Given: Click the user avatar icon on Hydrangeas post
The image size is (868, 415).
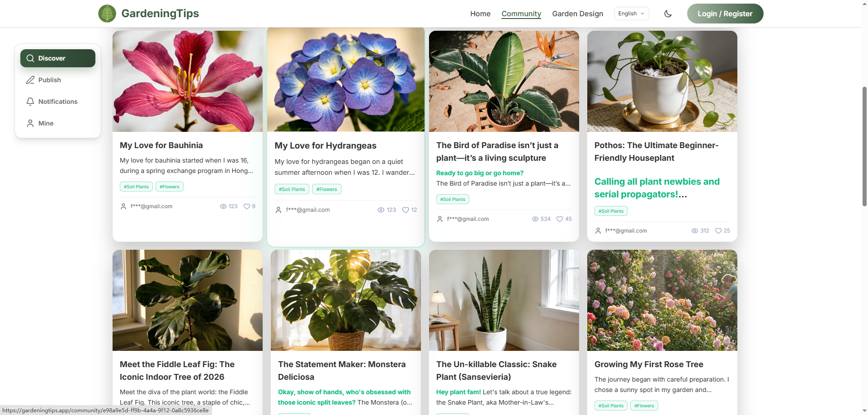Looking at the screenshot, I should click(x=278, y=210).
